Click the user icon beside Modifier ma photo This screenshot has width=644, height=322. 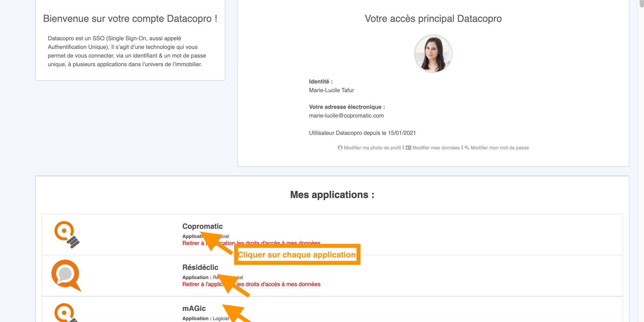[340, 148]
